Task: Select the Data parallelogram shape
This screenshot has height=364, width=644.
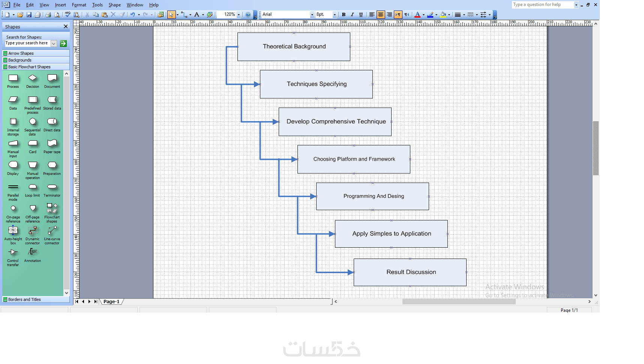Action: (13, 99)
